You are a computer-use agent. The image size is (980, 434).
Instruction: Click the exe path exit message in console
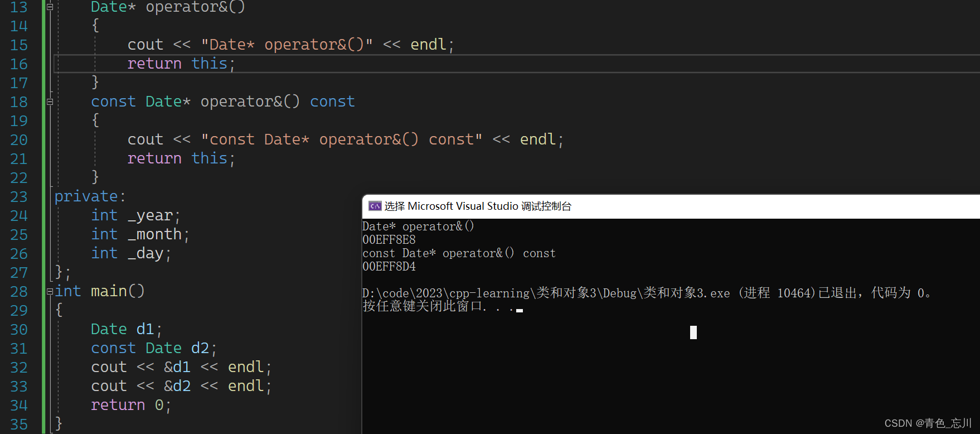point(646,293)
